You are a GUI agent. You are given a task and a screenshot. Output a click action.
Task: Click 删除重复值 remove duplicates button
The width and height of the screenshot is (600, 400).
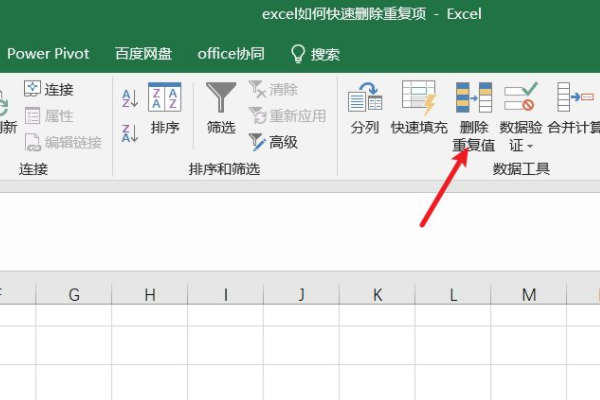[474, 117]
